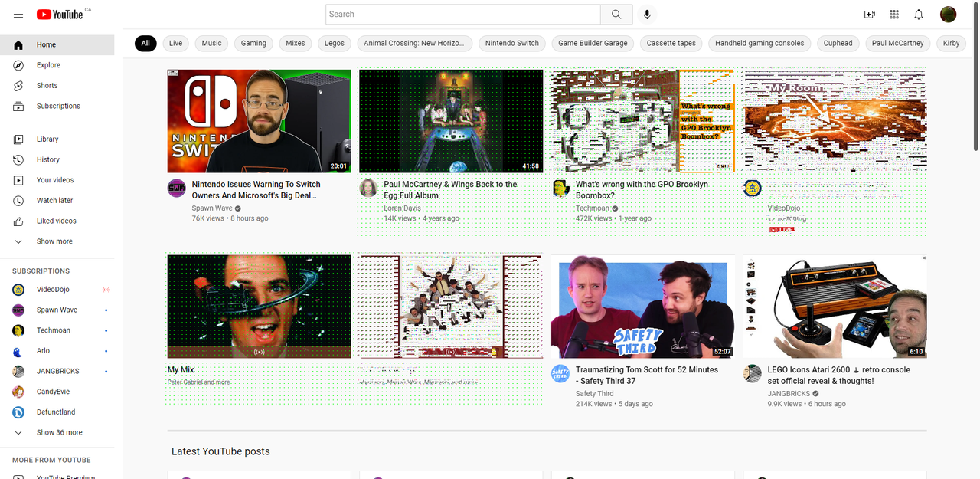Expand Show more in sidebar

pyautogui.click(x=57, y=241)
